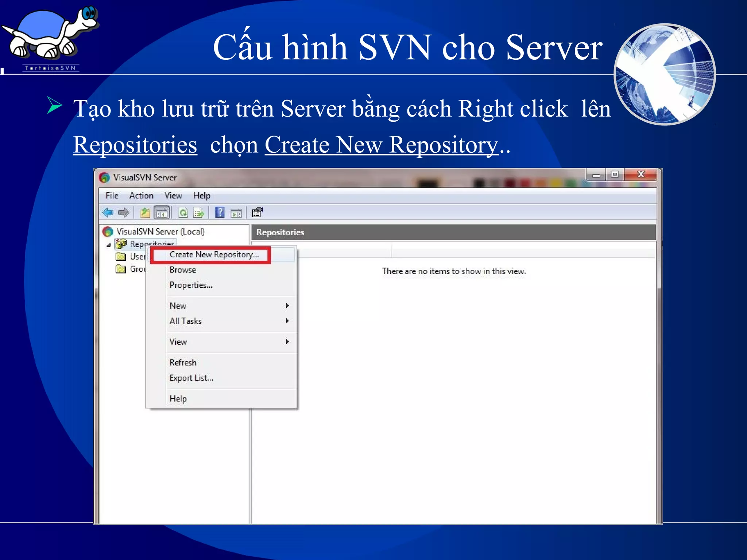
Task: Expand the View submenu arrow in context menu
Action: 287,342
